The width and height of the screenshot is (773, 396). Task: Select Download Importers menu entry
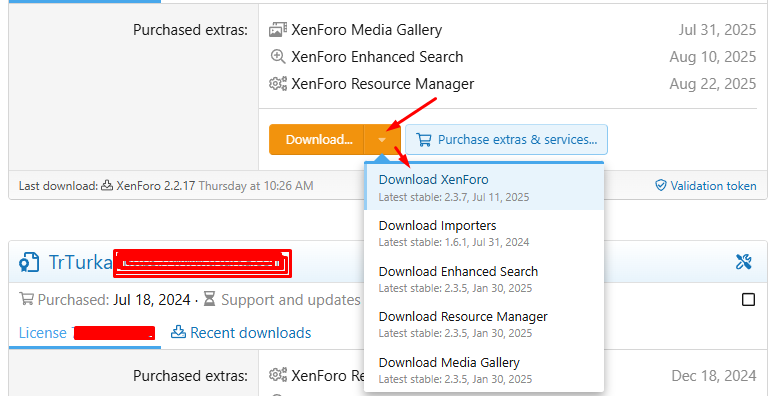click(x=484, y=233)
